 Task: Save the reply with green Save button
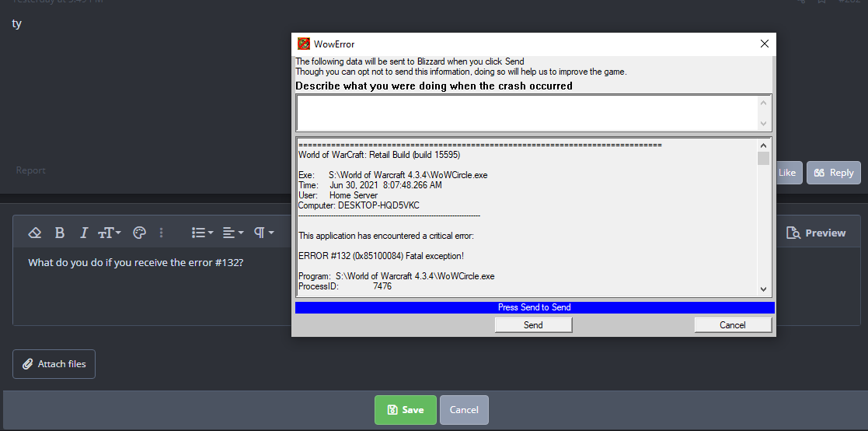(405, 410)
